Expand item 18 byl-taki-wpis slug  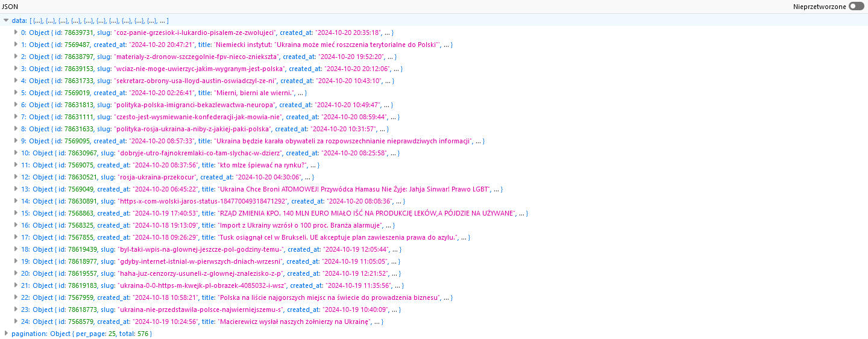16,249
